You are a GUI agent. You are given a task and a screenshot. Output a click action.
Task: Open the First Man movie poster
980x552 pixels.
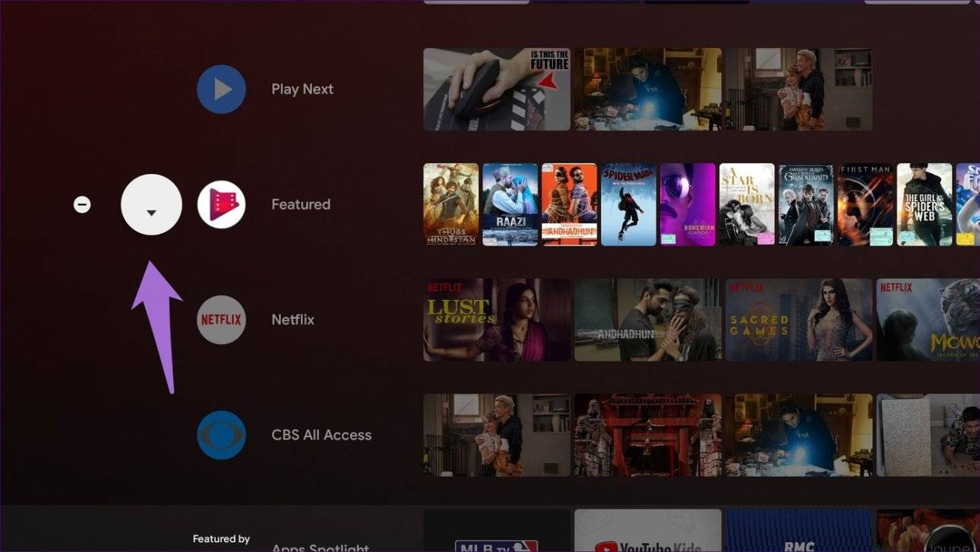coord(865,204)
